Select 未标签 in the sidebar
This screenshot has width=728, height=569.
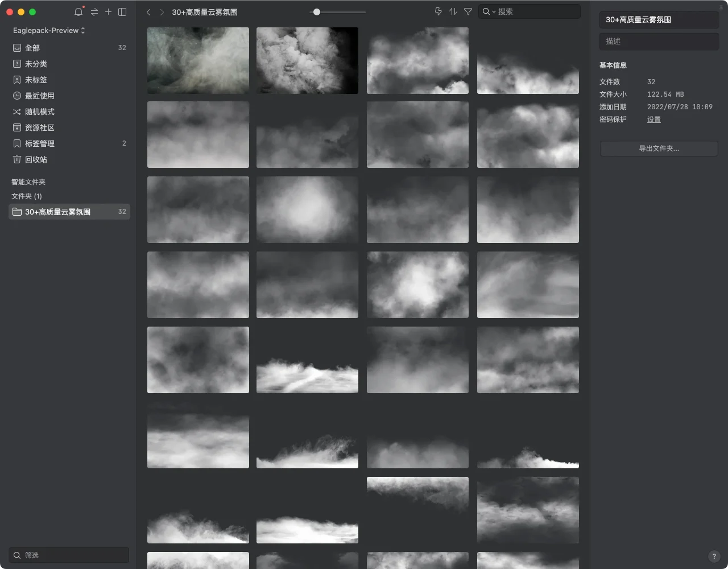pyautogui.click(x=69, y=80)
